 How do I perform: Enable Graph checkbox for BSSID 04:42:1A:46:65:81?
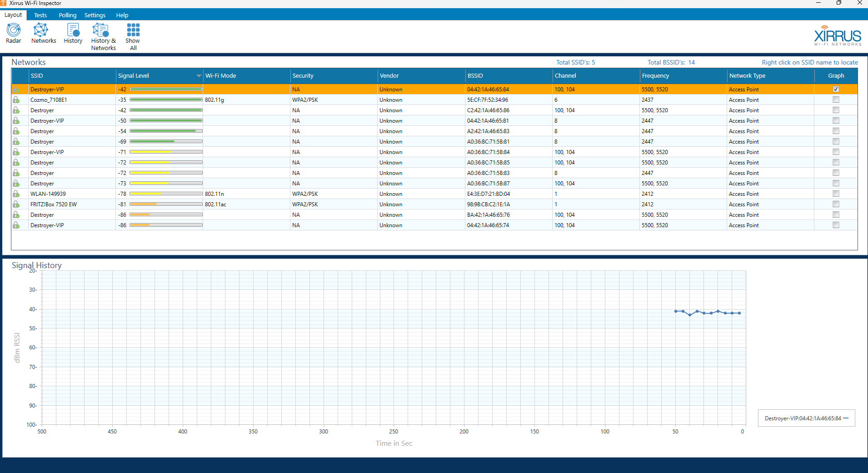[836, 120]
